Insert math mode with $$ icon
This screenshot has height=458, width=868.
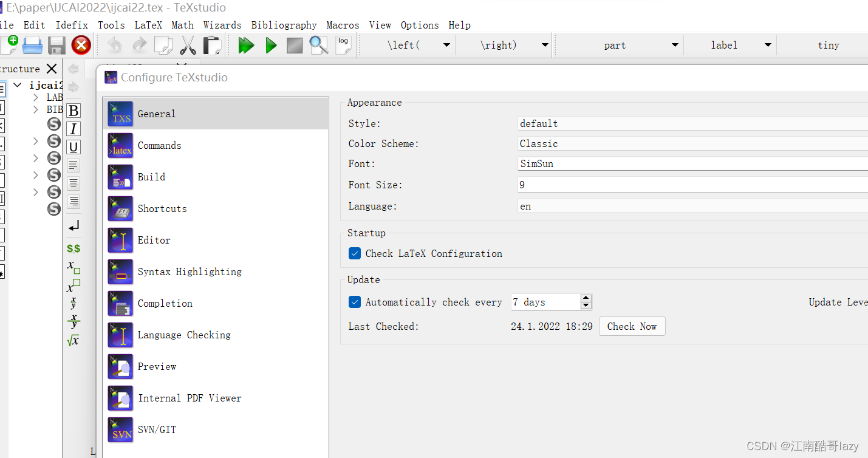coord(73,248)
